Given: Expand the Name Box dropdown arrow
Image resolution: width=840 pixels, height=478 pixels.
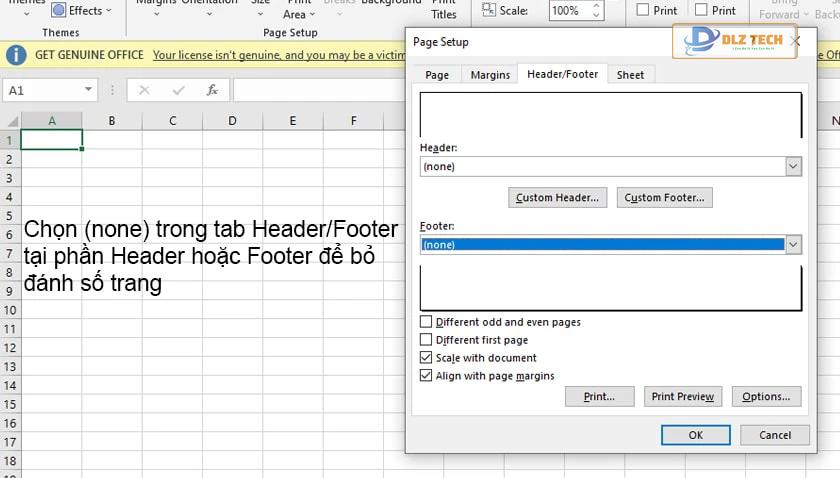Looking at the screenshot, I should click(x=88, y=89).
